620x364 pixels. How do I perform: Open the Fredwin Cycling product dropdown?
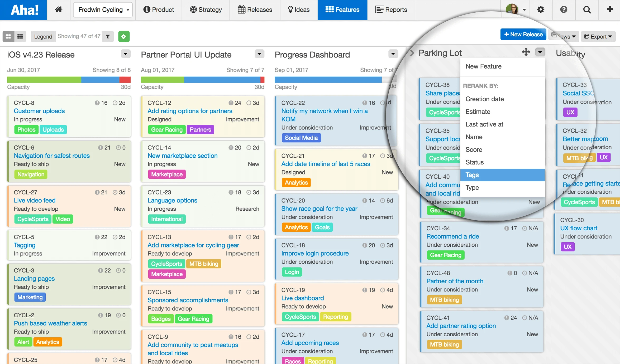click(x=103, y=10)
